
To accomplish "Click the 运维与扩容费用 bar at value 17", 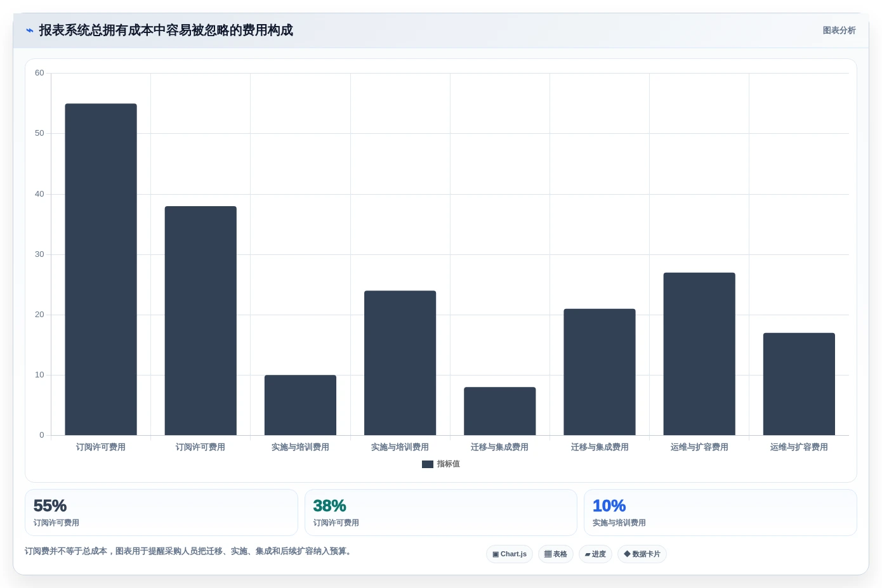I will (x=799, y=384).
